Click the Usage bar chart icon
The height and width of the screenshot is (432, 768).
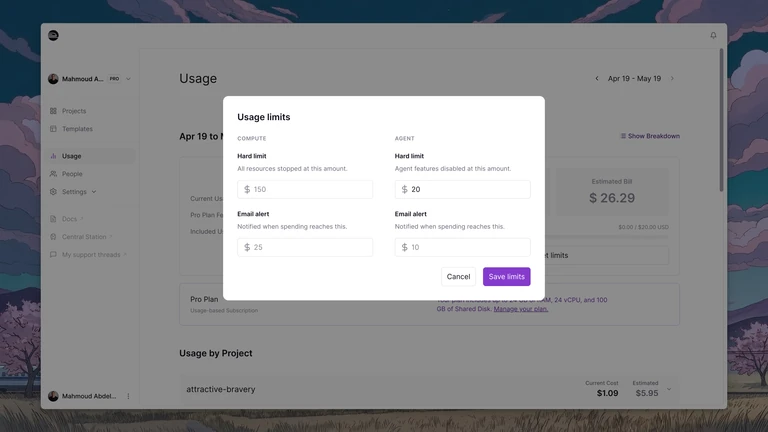(x=53, y=156)
